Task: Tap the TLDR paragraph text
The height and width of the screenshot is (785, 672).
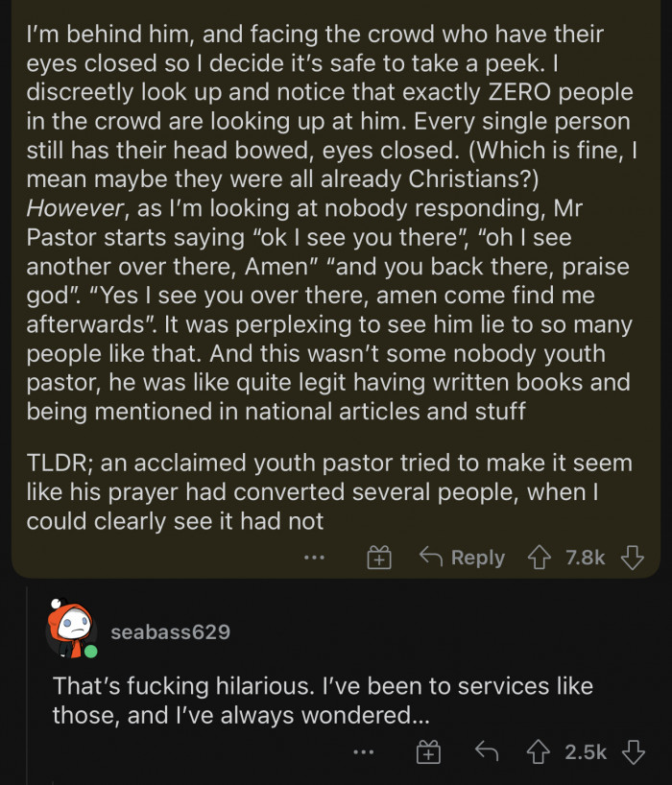Action: [328, 491]
